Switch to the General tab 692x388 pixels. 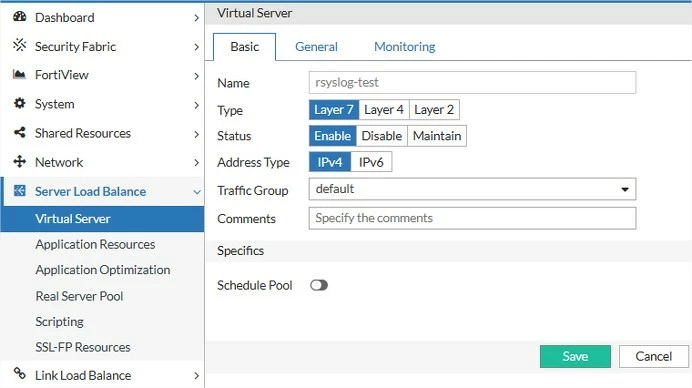click(x=316, y=47)
